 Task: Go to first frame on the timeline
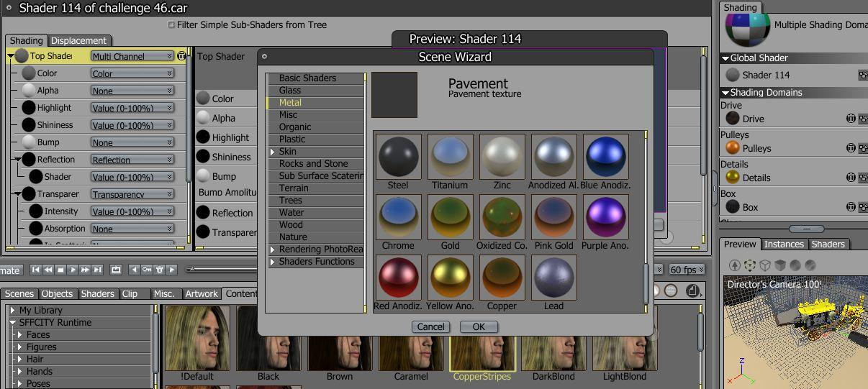[x=35, y=270]
